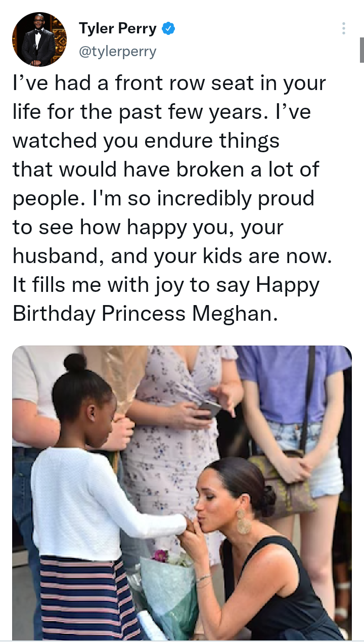Viewport: 364px width, 643px height.
Task: Click the tweet's first line about front row seat
Action: pos(169,83)
